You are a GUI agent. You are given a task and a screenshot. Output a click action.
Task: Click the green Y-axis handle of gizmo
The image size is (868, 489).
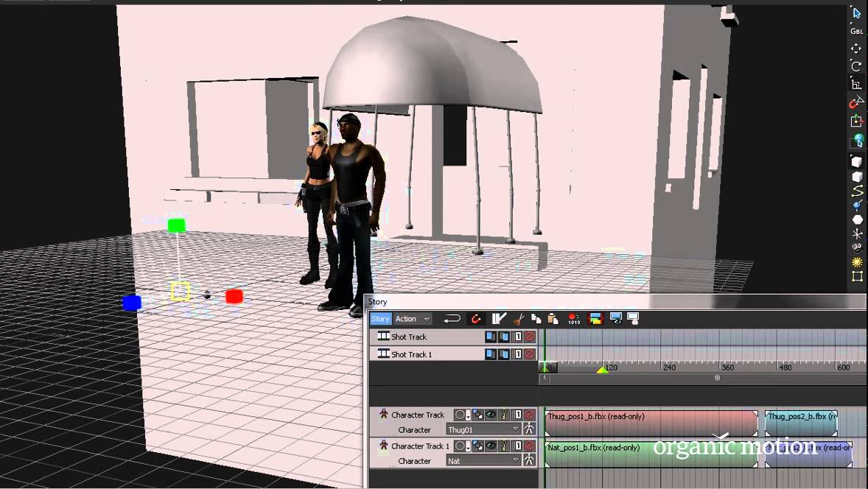[x=177, y=225]
